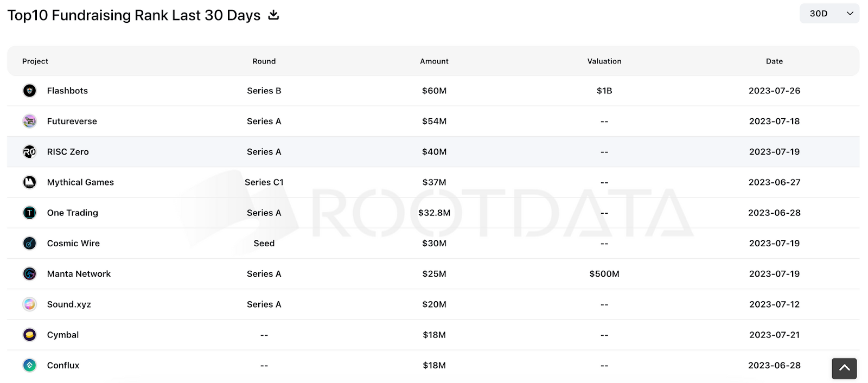The image size is (868, 383).
Task: Click the RISC Zero logo icon
Action: 30,152
